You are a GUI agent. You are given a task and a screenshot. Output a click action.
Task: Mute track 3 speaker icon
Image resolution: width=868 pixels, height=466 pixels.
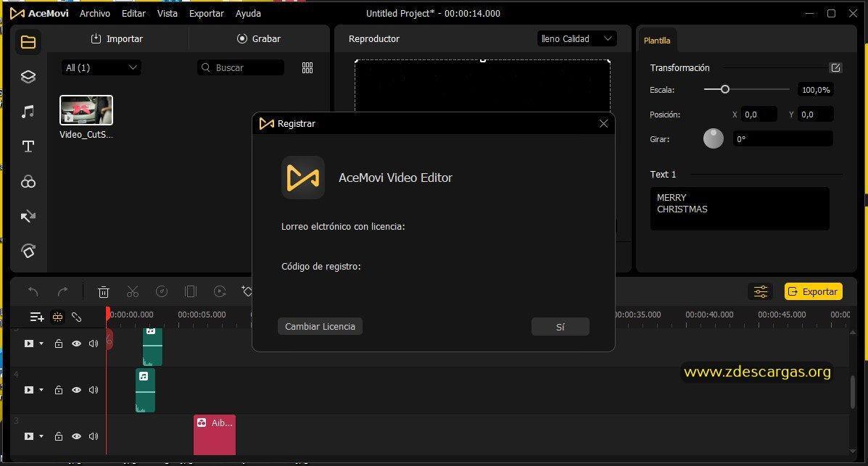point(94,437)
